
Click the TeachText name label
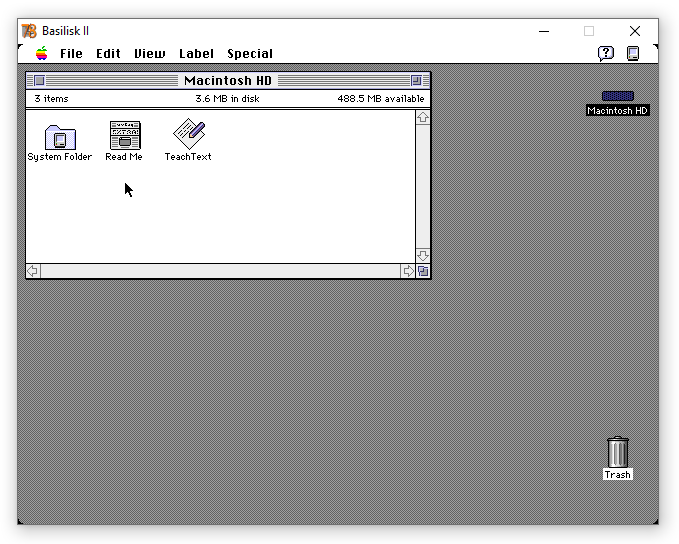pyautogui.click(x=188, y=157)
